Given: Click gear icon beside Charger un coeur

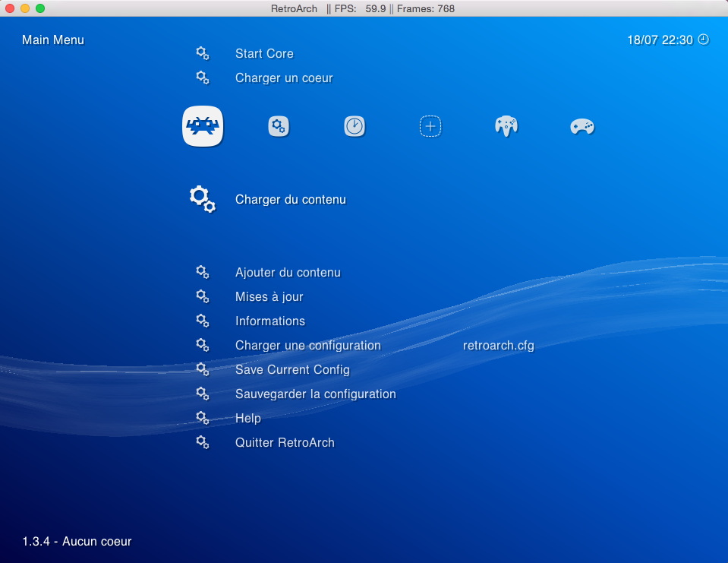Looking at the screenshot, I should click(203, 77).
